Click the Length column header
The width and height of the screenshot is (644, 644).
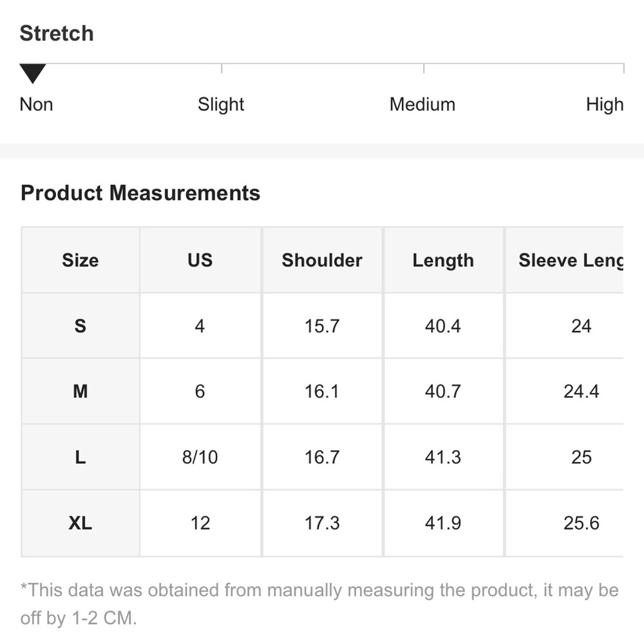443,260
